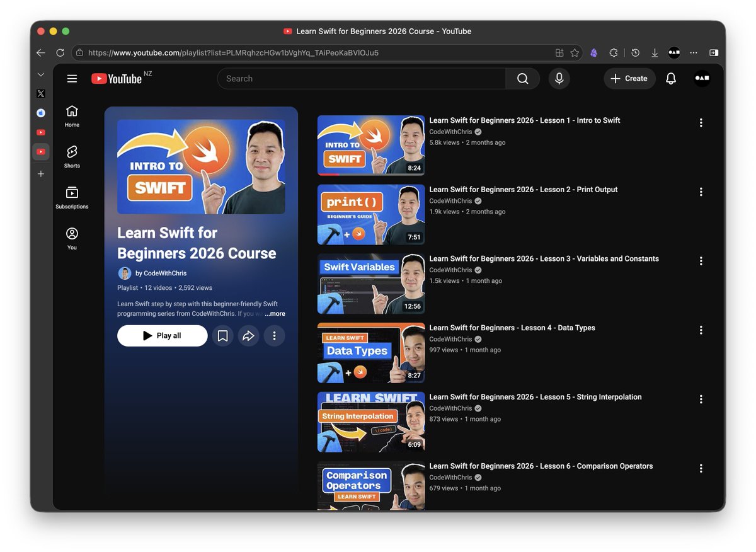The height and width of the screenshot is (552, 756).
Task: Click the purple extension icon in toolbar
Action: coord(593,53)
